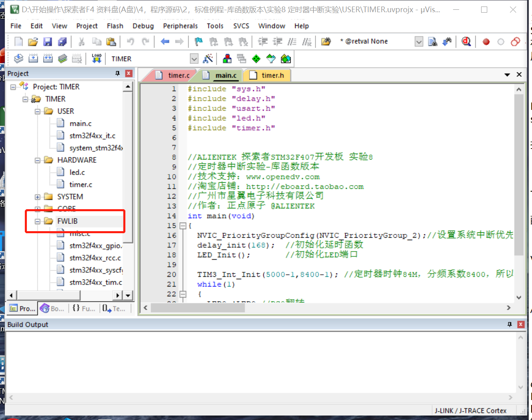Collapse the HARDWARE folder
Image resolution: width=532 pixels, height=420 pixels.
[x=38, y=160]
